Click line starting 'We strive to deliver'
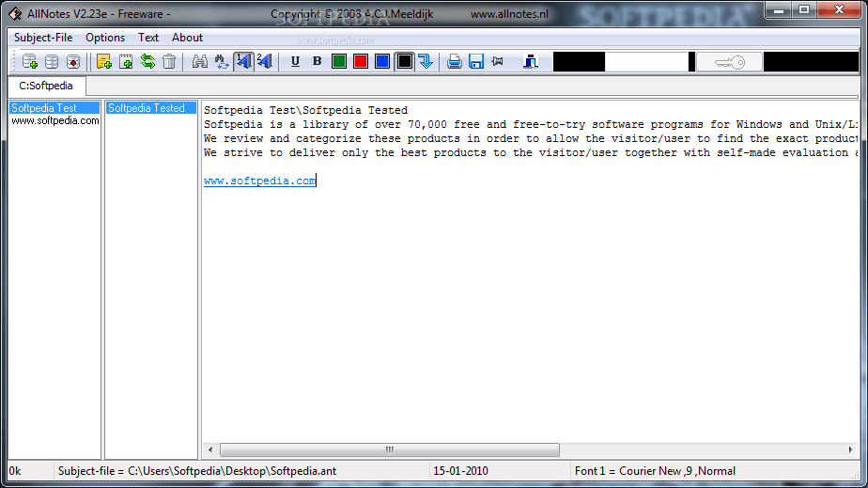 [x=531, y=153]
